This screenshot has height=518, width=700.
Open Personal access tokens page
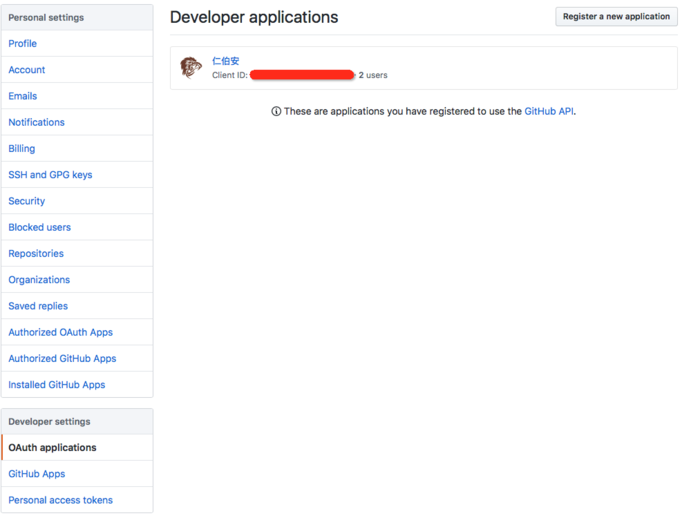(x=61, y=500)
